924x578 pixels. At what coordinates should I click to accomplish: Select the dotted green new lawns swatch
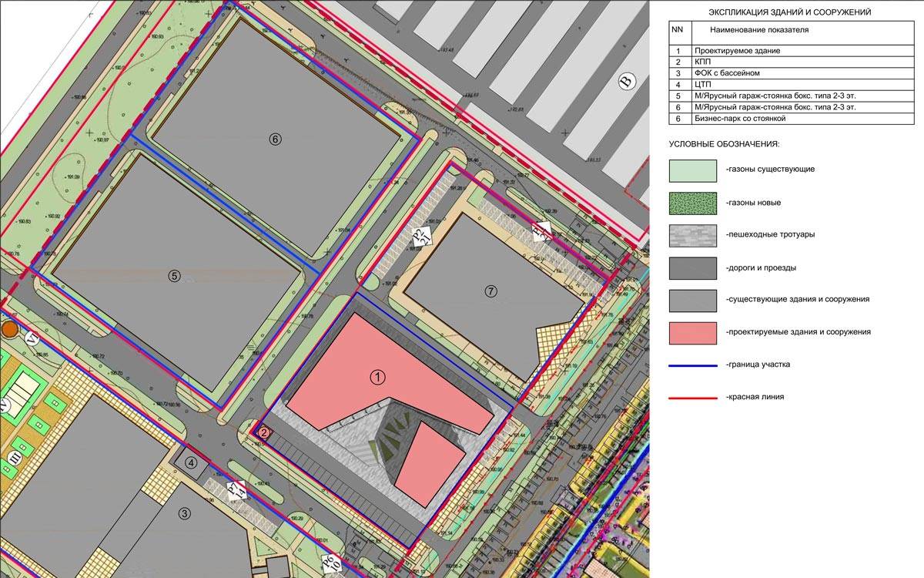coord(693,202)
